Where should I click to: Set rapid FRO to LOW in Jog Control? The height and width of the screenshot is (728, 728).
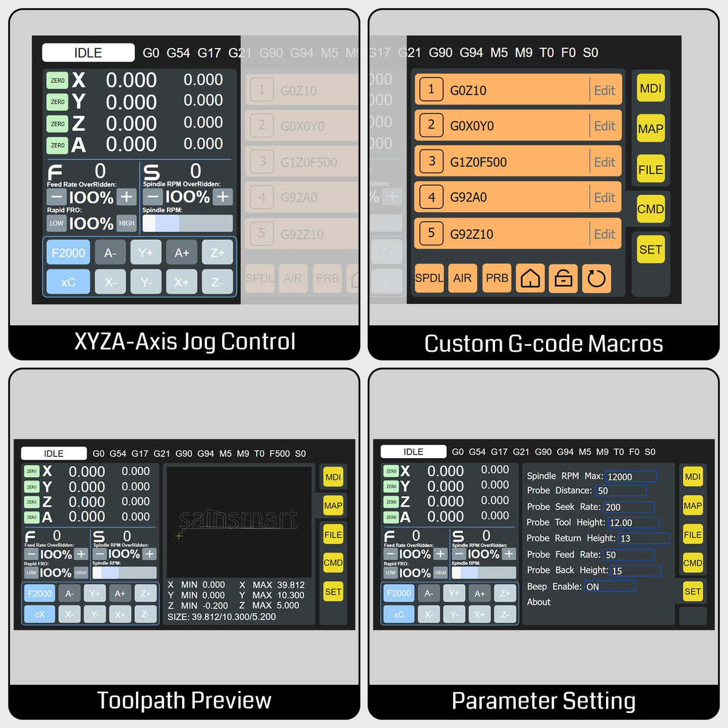[56, 223]
